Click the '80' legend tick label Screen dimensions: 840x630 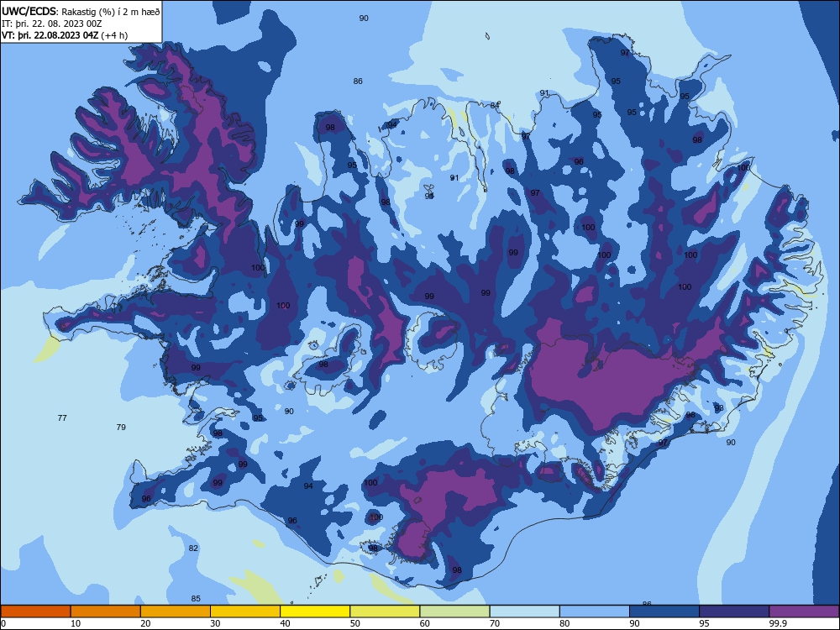point(564,623)
